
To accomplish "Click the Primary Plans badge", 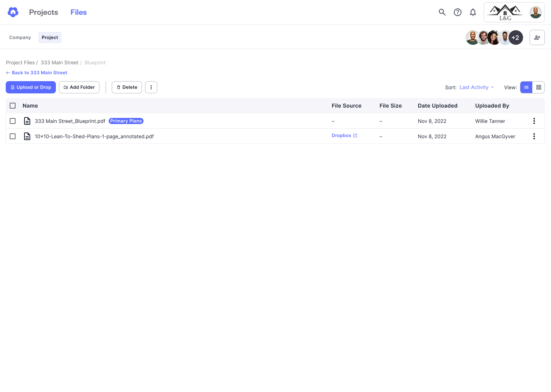I will pyautogui.click(x=126, y=121).
